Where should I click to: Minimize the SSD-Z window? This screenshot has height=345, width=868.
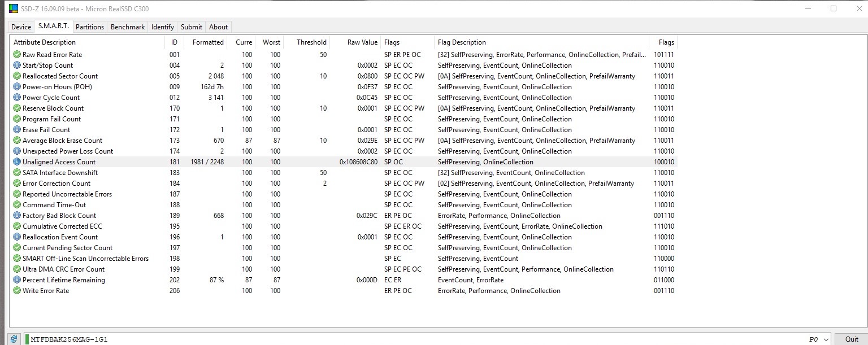click(x=808, y=8)
